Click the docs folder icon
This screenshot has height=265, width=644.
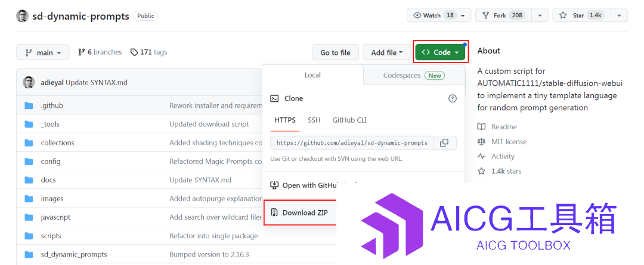(x=29, y=180)
